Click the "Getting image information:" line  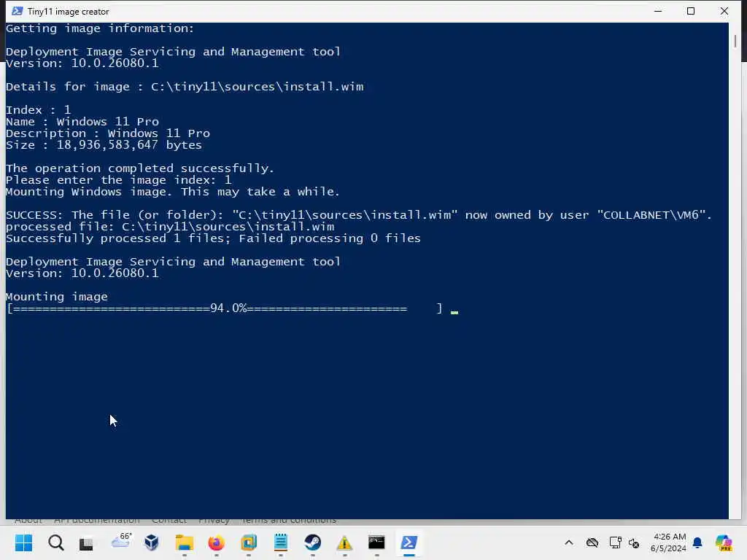coord(100,28)
